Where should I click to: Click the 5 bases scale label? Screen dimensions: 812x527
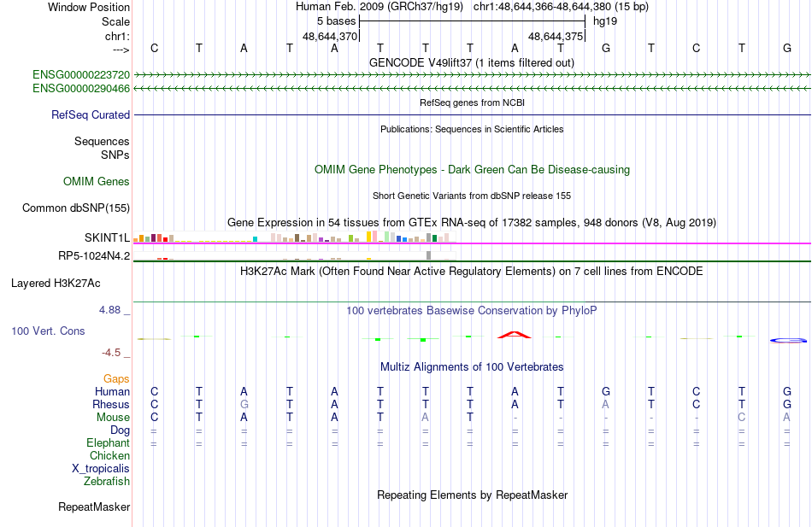[337, 21]
